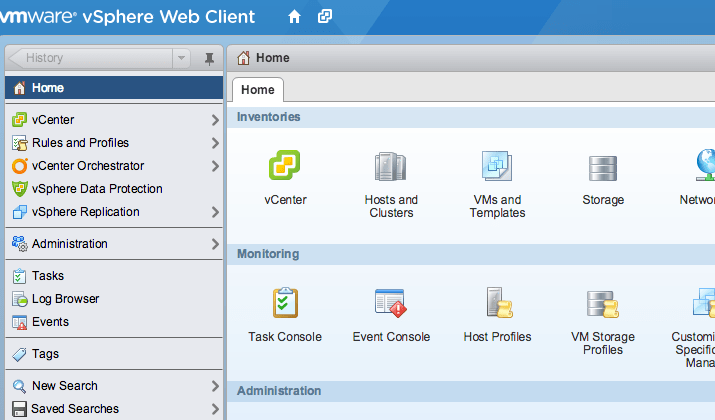This screenshot has height=420, width=715.
Task: Click the Tags sidebar icon
Action: [x=19, y=354]
